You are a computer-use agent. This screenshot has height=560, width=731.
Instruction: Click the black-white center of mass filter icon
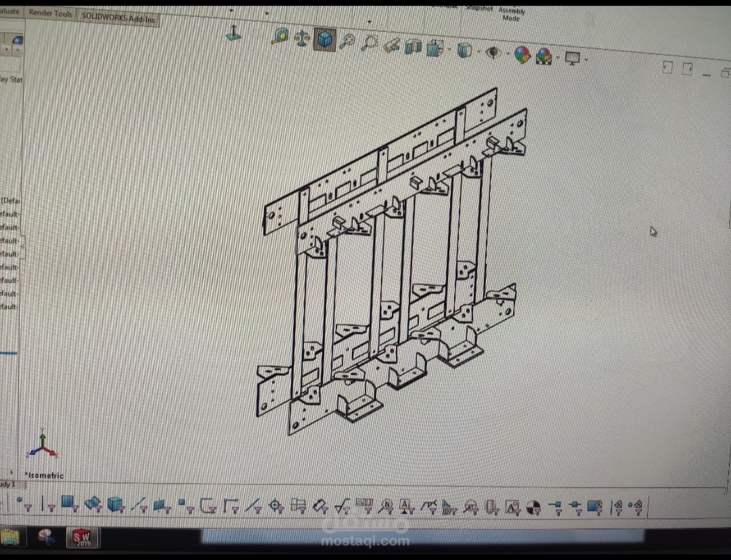534,508
